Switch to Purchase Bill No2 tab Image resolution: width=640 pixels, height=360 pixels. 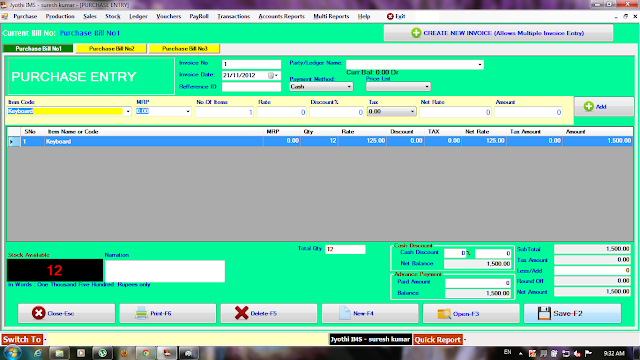click(111, 49)
